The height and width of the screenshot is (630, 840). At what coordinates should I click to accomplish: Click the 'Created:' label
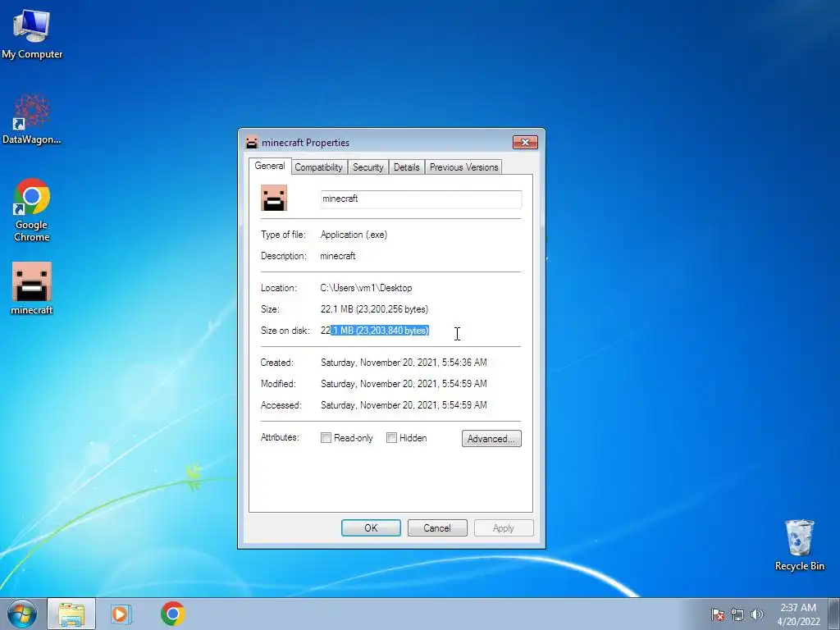[277, 363]
